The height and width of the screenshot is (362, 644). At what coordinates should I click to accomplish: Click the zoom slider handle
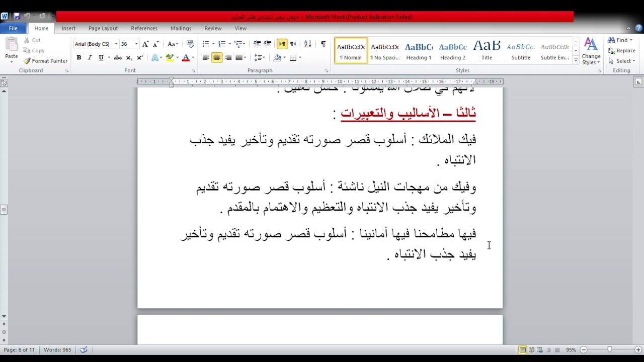(610, 350)
